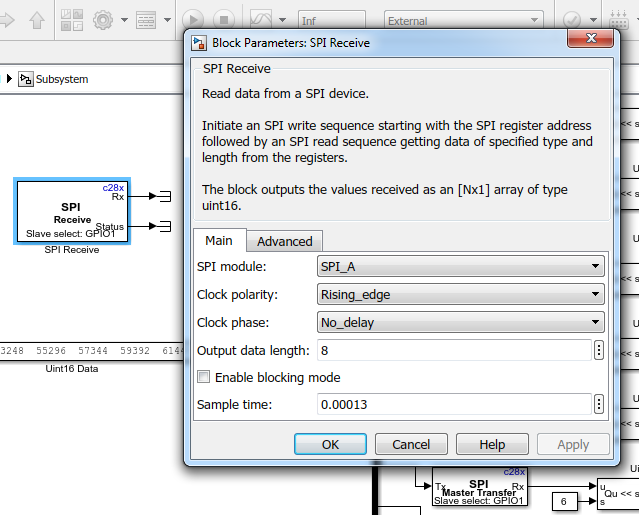The image size is (639, 515).
Task: Select the Subsystem breadcrumb label
Action: pos(62,79)
